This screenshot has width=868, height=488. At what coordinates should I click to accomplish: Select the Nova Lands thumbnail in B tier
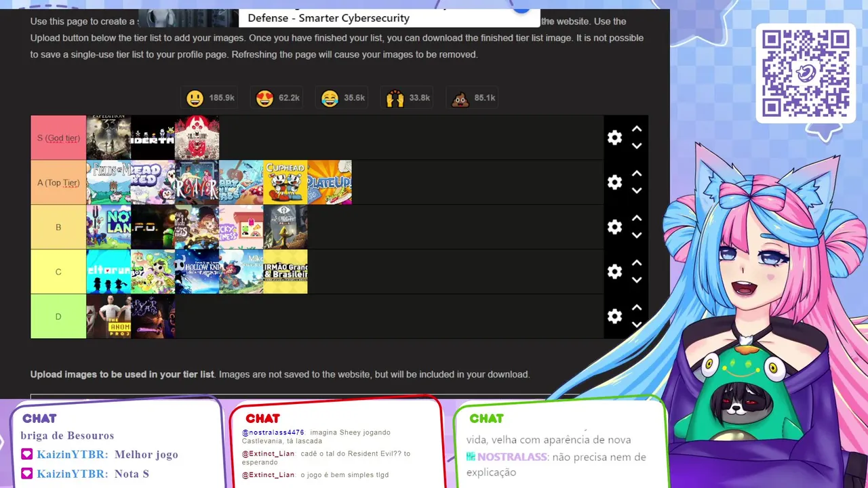(108, 227)
